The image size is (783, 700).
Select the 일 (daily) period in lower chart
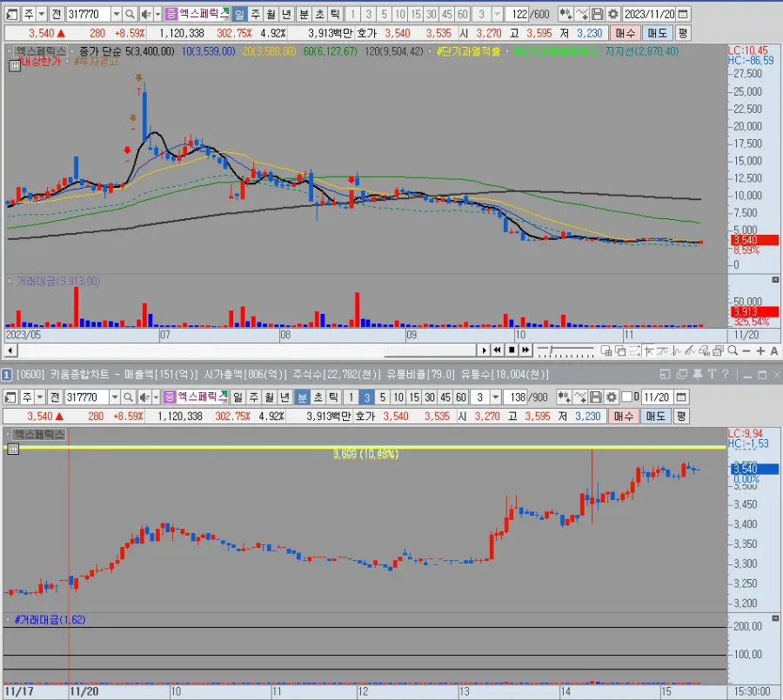(x=238, y=397)
